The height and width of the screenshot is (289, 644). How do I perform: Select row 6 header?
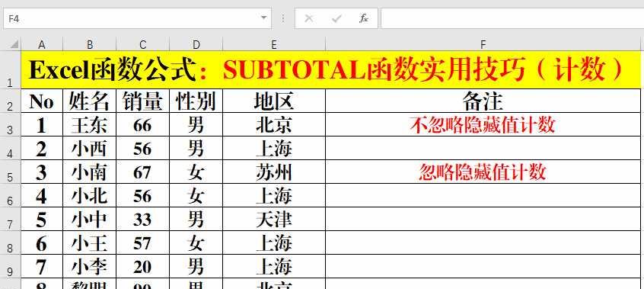[x=10, y=195]
